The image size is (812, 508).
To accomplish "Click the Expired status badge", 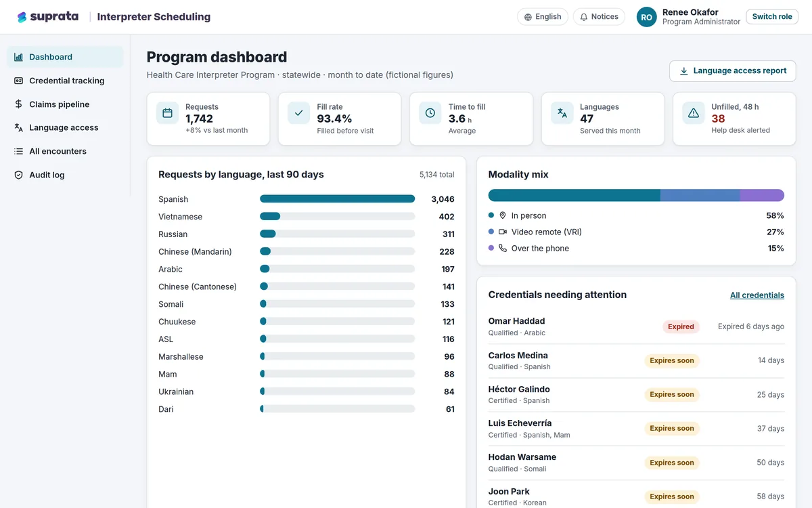I will [681, 326].
